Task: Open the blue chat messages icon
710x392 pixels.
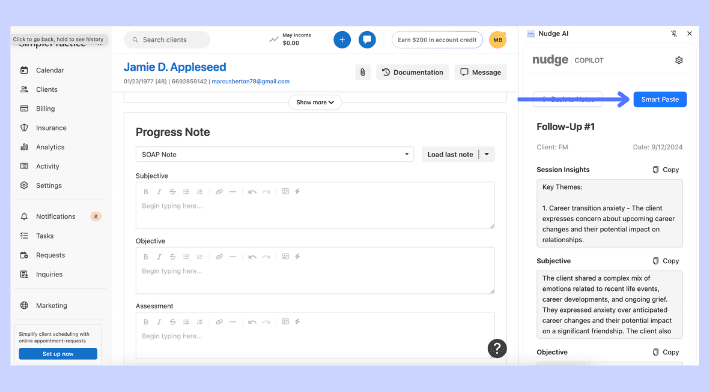Action: click(367, 40)
